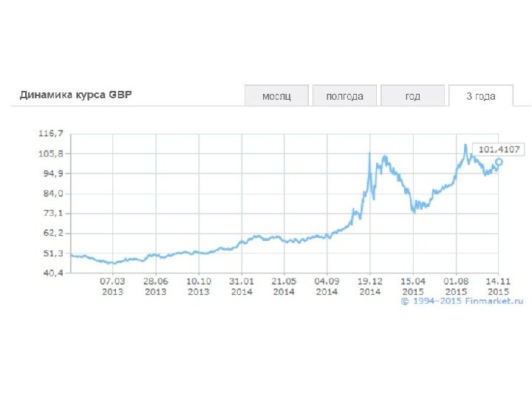Image resolution: width=532 pixels, height=399 pixels.
Task: Click the 116,7 y-axis label
Action: [51, 134]
